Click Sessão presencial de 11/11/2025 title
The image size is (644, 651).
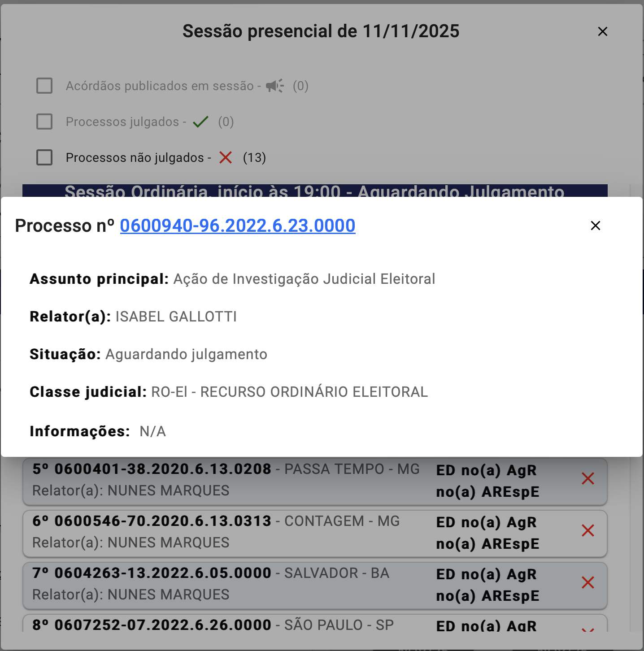coord(321,31)
